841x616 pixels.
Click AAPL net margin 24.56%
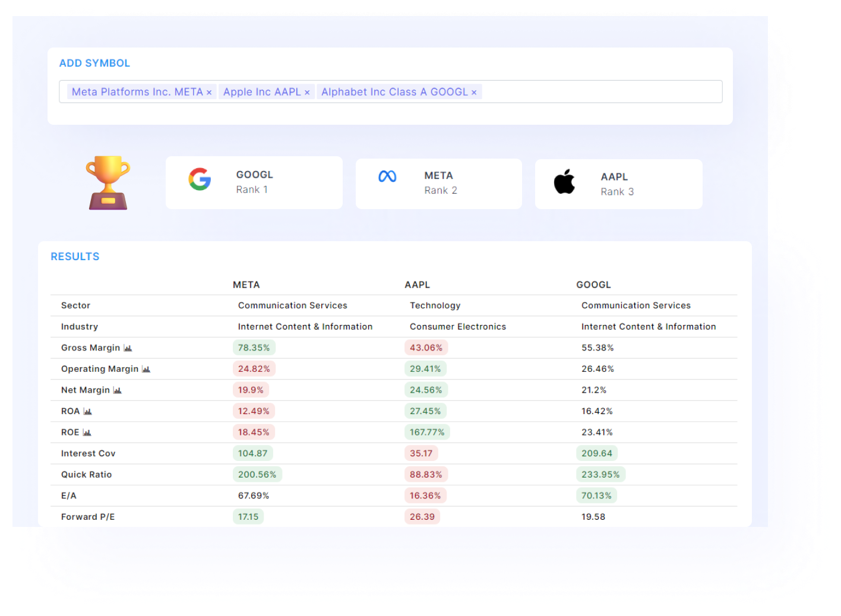coord(426,390)
